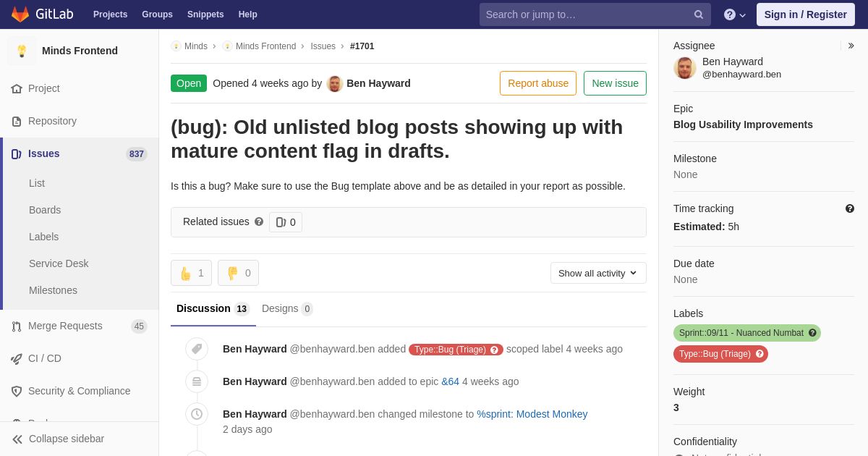Image resolution: width=868 pixels, height=456 pixels.
Task: Open the &64 epic link
Action: coord(450,381)
